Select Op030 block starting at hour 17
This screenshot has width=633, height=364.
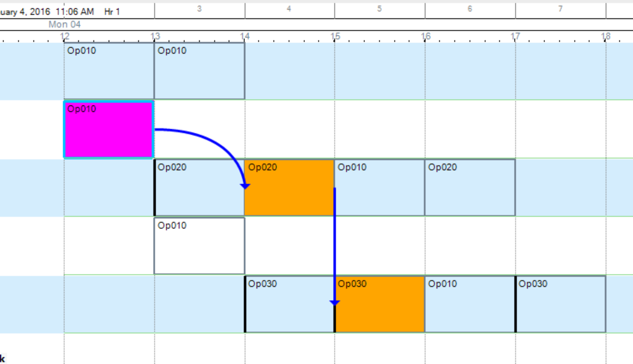click(x=561, y=304)
